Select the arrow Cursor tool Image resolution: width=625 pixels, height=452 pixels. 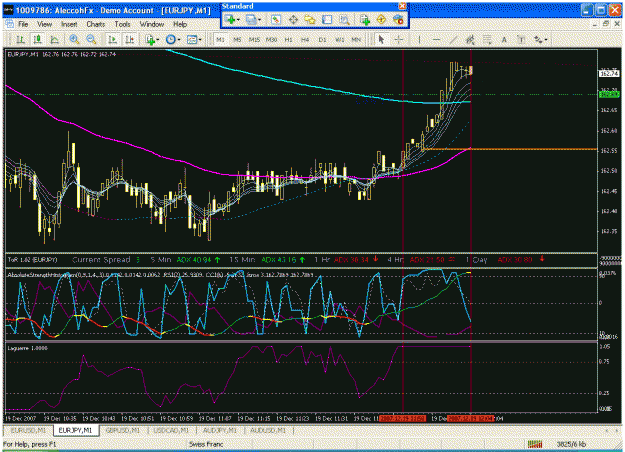click(381, 39)
